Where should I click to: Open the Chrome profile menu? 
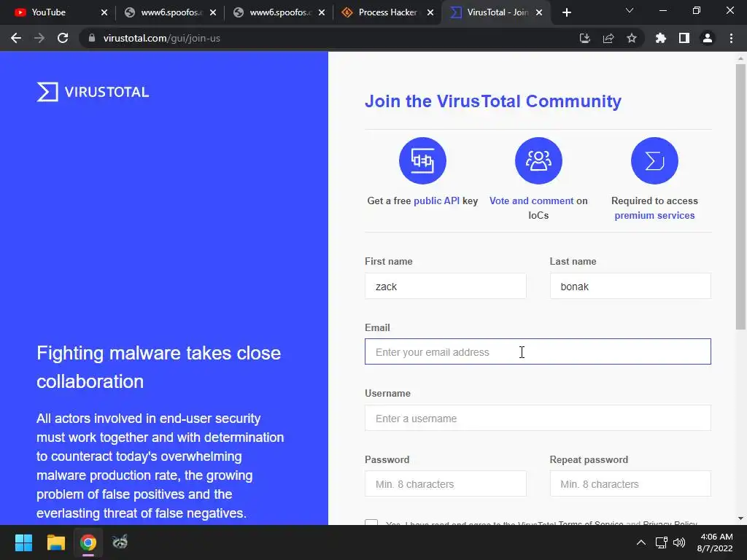(x=708, y=38)
